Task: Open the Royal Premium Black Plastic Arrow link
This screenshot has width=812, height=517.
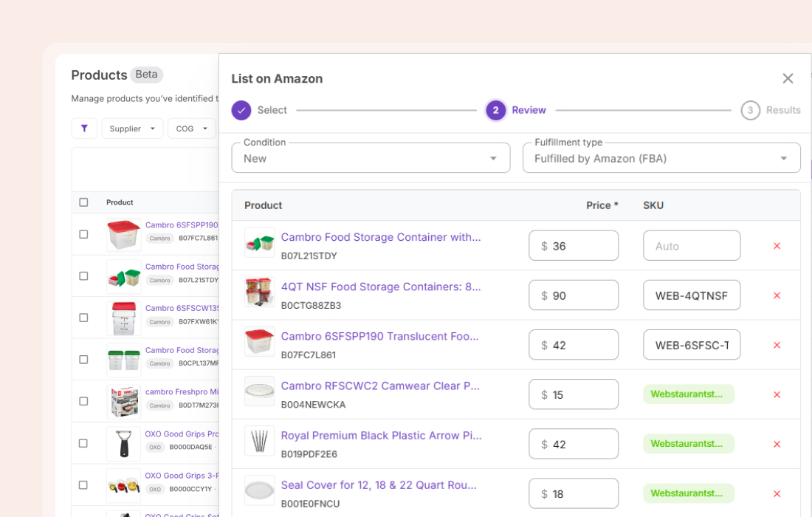Action: [381, 436]
